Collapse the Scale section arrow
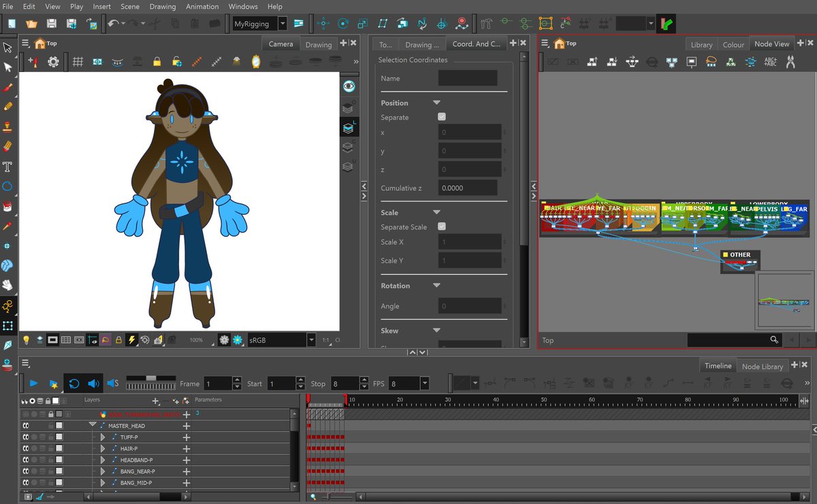This screenshot has width=817, height=504. click(x=436, y=212)
